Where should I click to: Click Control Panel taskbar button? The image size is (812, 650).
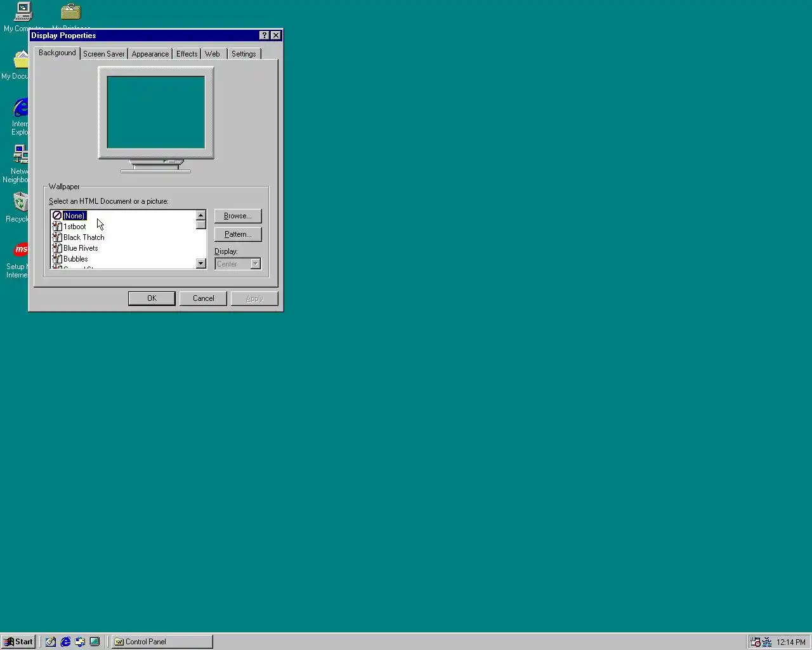(162, 642)
